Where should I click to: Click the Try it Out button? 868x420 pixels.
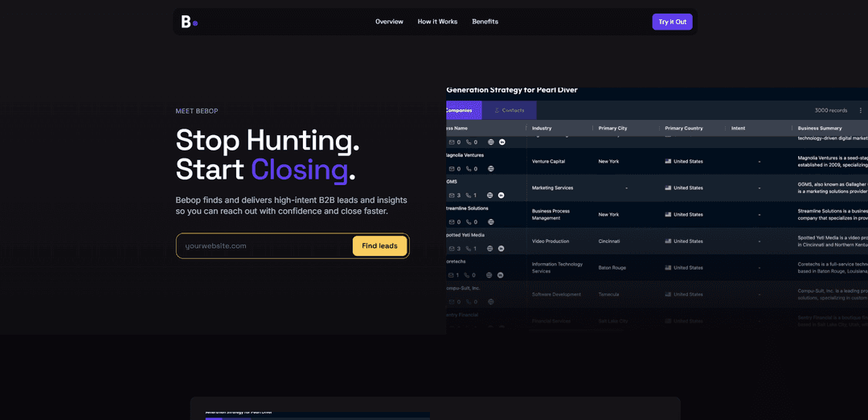672,22
